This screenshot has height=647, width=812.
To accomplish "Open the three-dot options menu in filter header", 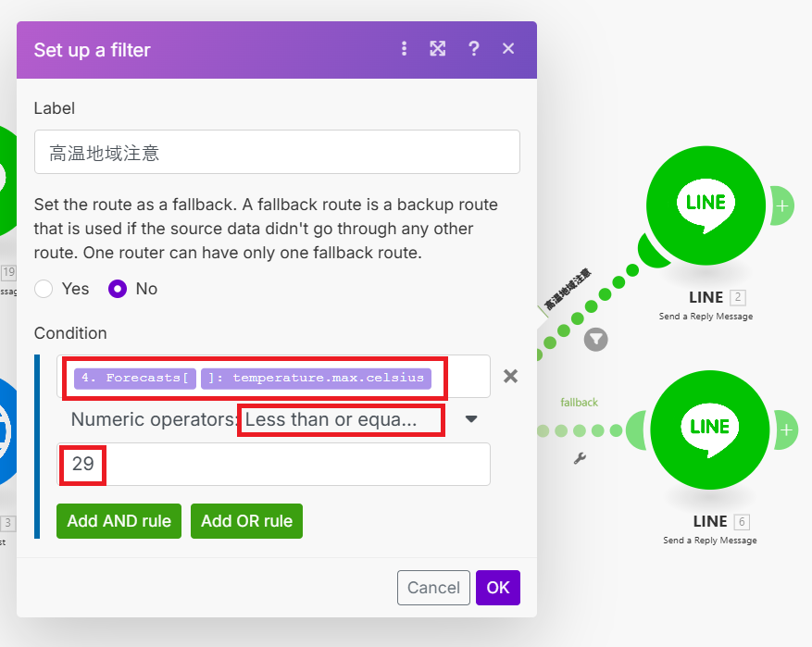I will coord(404,49).
